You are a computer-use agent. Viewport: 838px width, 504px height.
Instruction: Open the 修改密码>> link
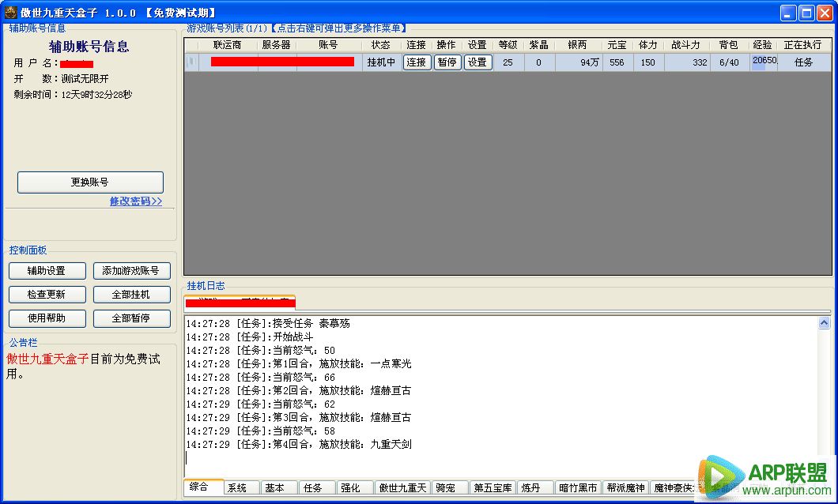(x=136, y=201)
